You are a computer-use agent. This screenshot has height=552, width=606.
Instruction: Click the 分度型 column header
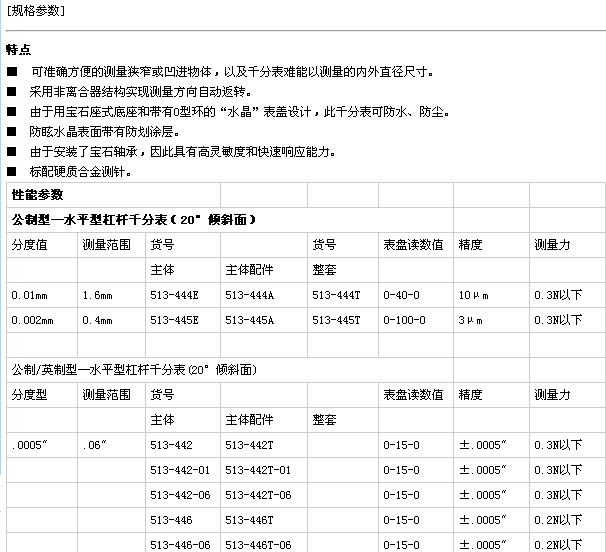tap(29, 395)
